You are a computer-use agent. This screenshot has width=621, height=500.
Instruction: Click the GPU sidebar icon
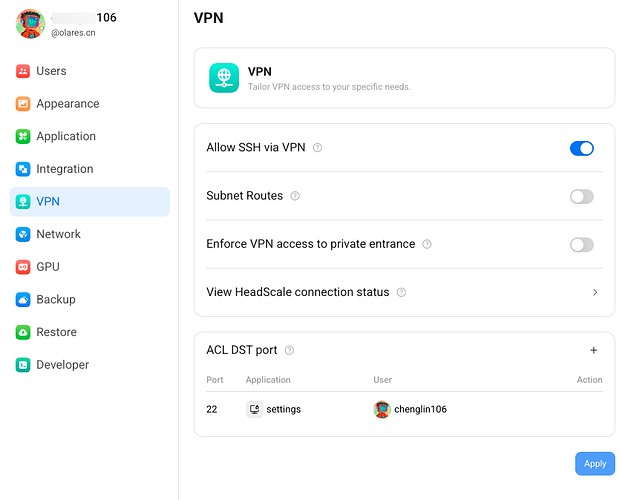(23, 267)
